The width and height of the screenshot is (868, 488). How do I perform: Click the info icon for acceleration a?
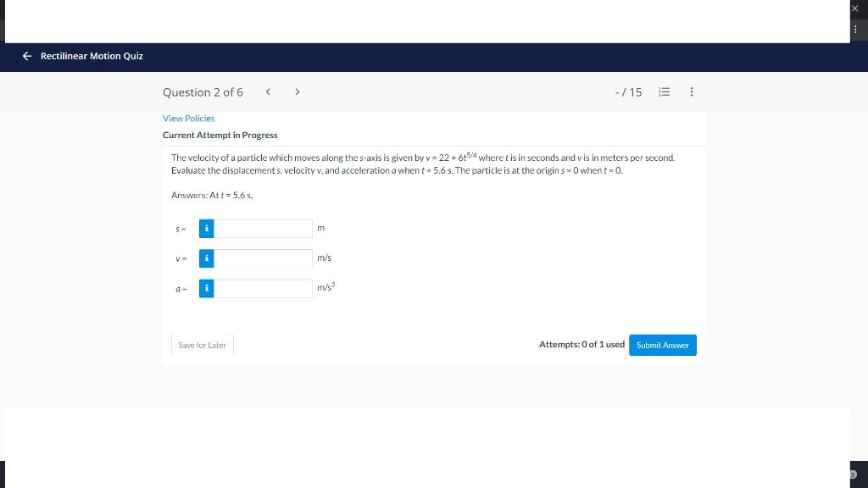207,288
